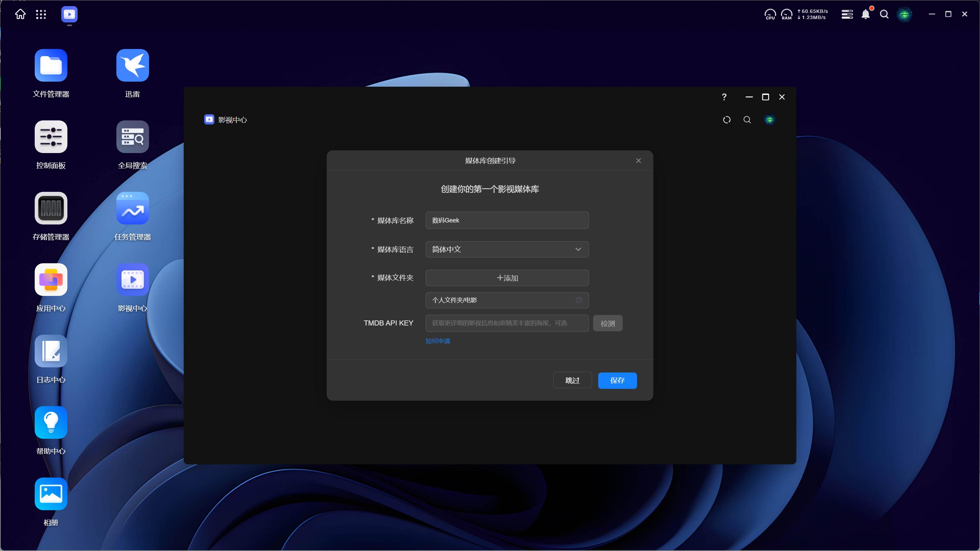Image resolution: width=980 pixels, height=551 pixels.
Task: Open the app grid launcher in top bar
Action: (41, 14)
